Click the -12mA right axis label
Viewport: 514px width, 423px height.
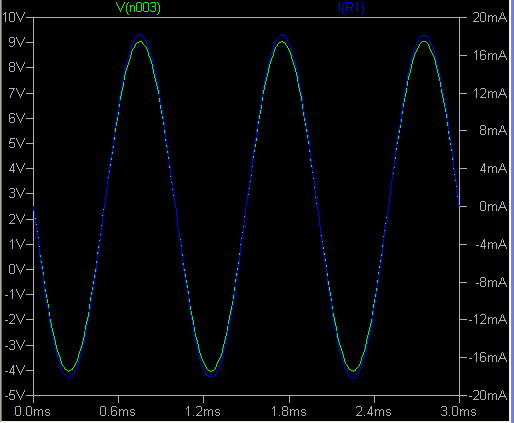click(x=488, y=320)
